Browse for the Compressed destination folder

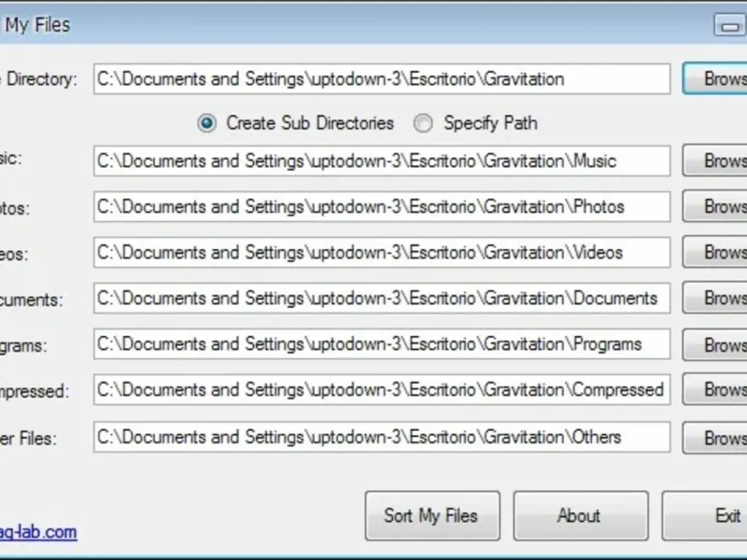pyautogui.click(x=716, y=390)
